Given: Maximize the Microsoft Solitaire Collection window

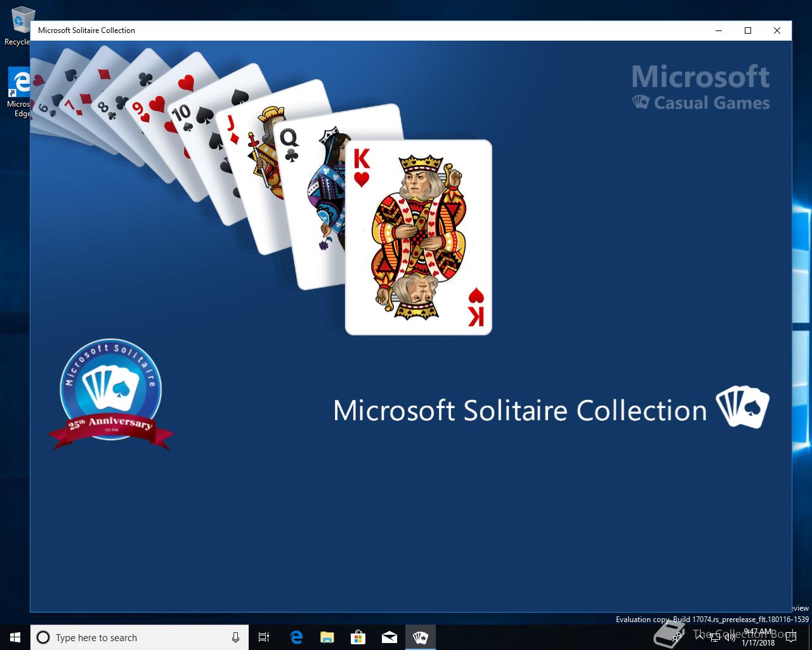Looking at the screenshot, I should [748, 30].
